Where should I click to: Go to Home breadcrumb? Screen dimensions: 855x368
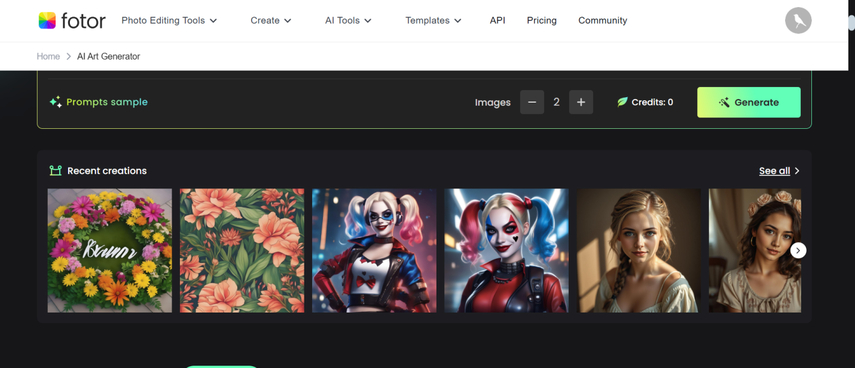pos(48,56)
